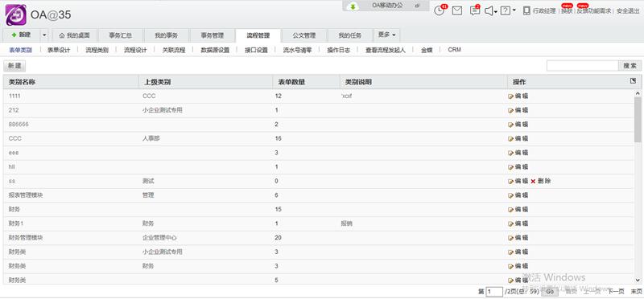Click the table scrollbar down arrow
644x299 pixels.
[638, 281]
